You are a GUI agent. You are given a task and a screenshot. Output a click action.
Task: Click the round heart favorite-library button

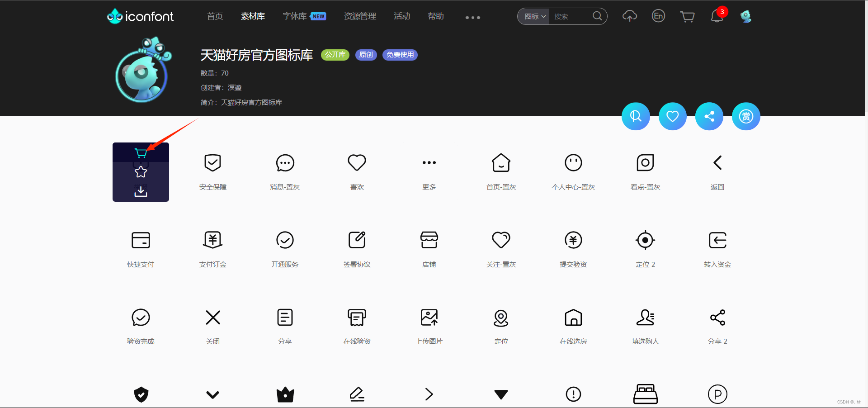[x=672, y=116]
